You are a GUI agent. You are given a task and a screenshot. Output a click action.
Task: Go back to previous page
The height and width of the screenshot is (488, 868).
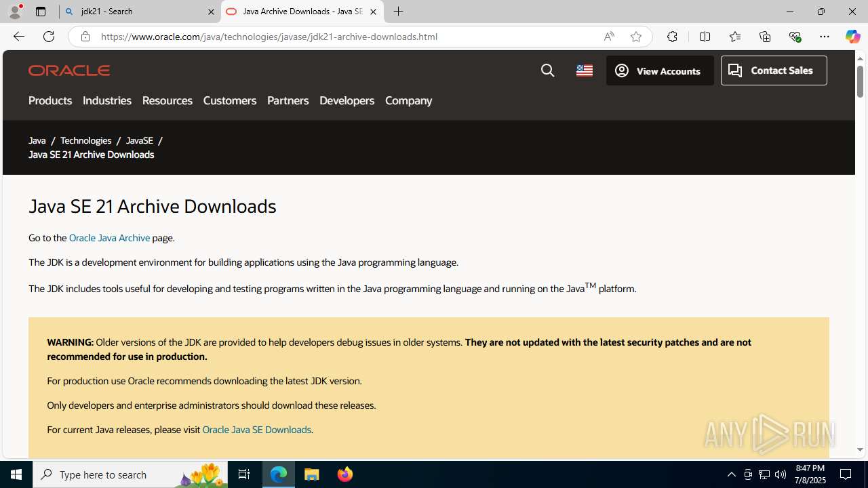coord(19,37)
